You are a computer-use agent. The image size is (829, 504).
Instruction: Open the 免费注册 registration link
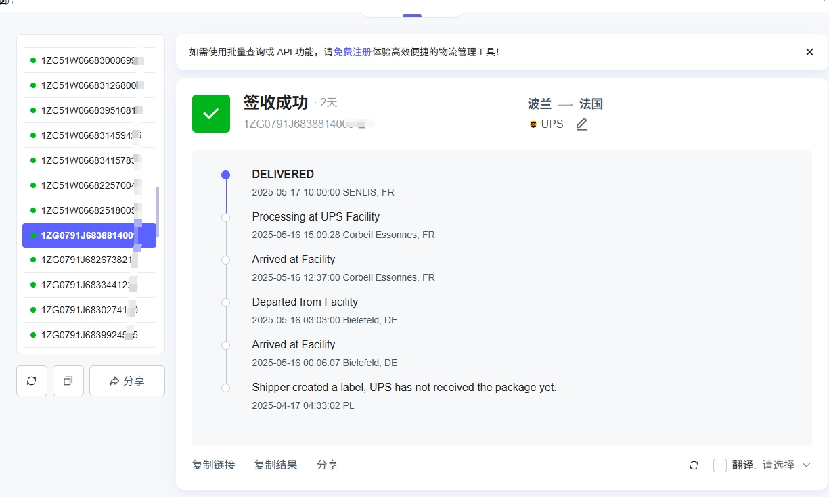(x=352, y=51)
